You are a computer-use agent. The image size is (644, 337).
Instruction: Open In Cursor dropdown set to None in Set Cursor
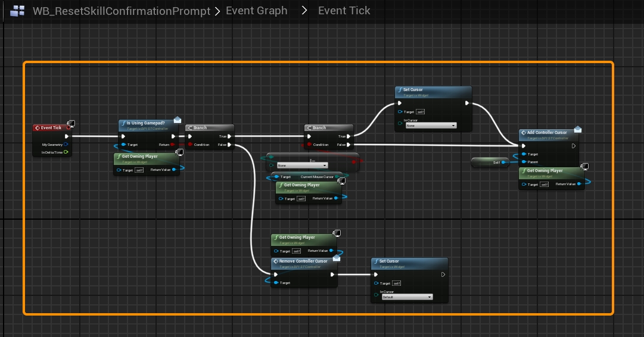click(x=431, y=126)
